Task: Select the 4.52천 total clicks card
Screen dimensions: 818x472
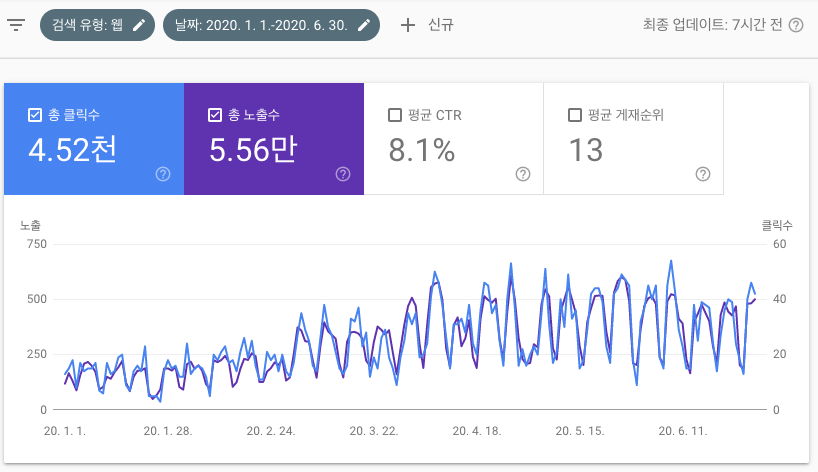Action: pos(93,140)
